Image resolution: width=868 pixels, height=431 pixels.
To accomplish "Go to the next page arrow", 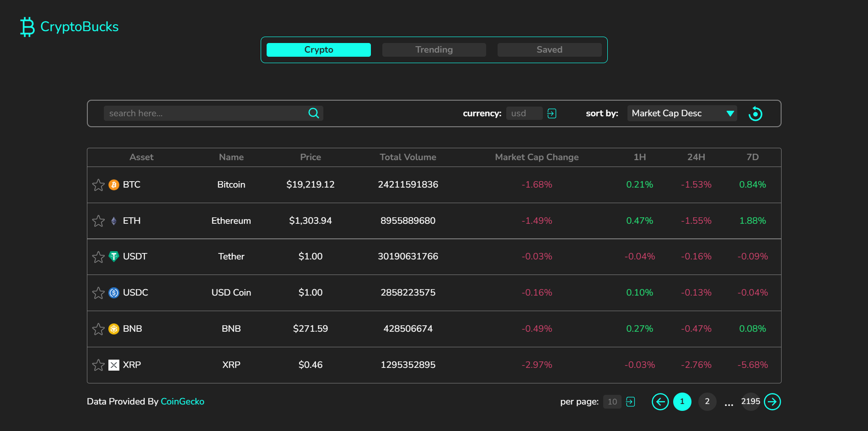I will click(772, 402).
